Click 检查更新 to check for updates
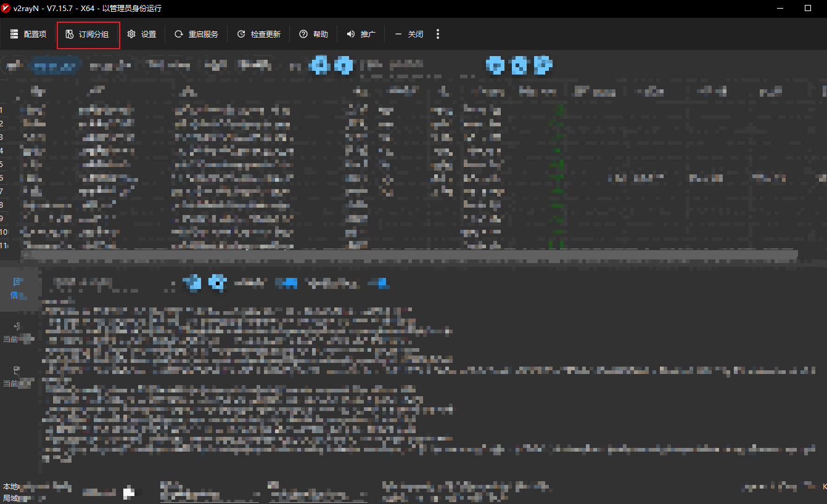Image resolution: width=827 pixels, height=504 pixels. (x=258, y=35)
